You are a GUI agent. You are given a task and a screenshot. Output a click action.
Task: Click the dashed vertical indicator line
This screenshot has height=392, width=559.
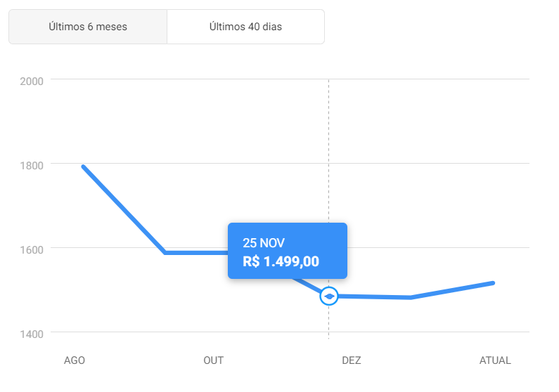tap(328, 150)
